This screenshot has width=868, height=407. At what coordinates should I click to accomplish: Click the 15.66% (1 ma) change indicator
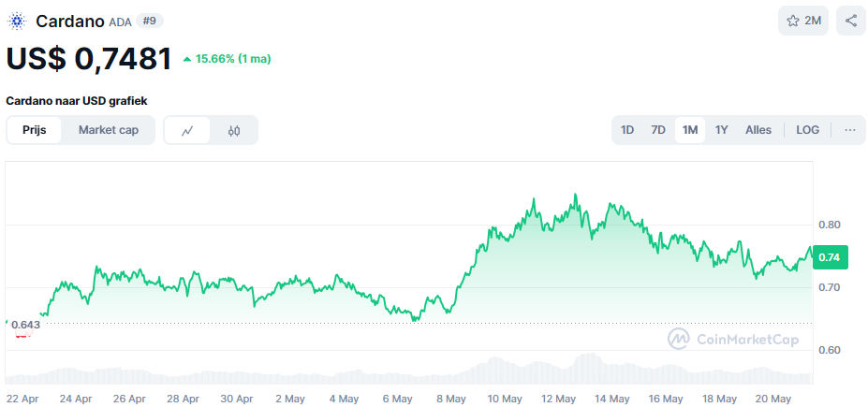pyautogui.click(x=227, y=59)
